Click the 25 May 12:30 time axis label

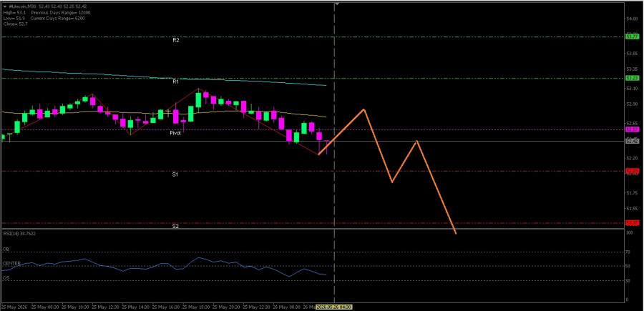[x=106, y=307]
